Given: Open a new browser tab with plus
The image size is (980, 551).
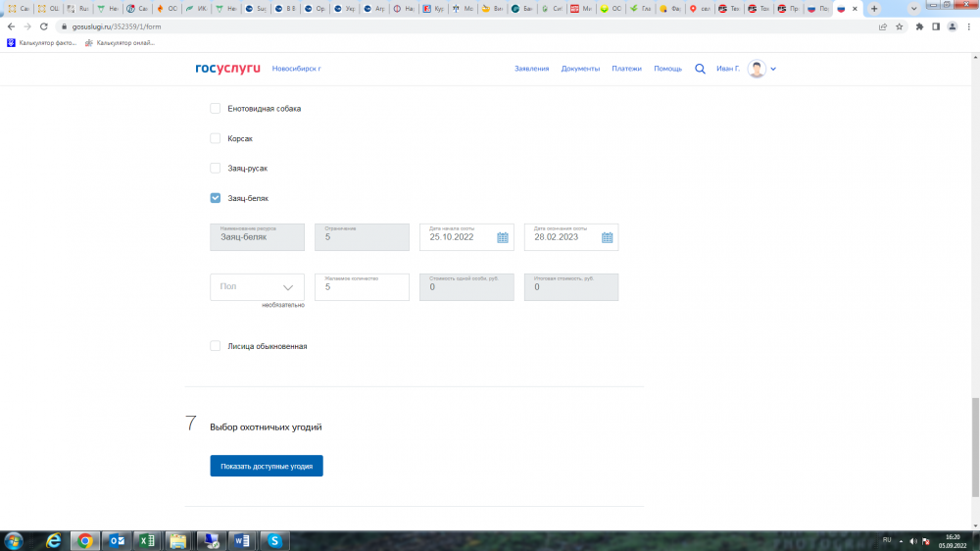Looking at the screenshot, I should click(x=874, y=9).
